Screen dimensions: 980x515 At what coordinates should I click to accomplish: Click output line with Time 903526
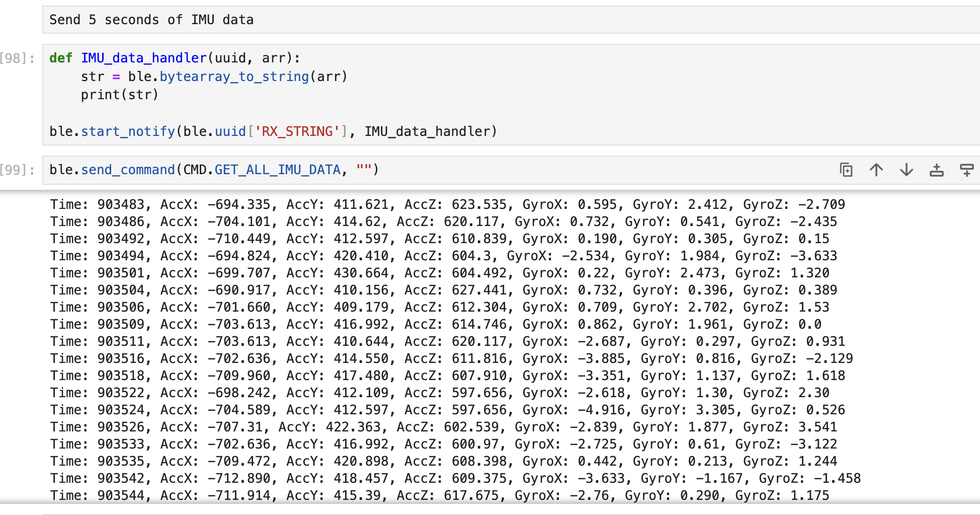tap(443, 427)
